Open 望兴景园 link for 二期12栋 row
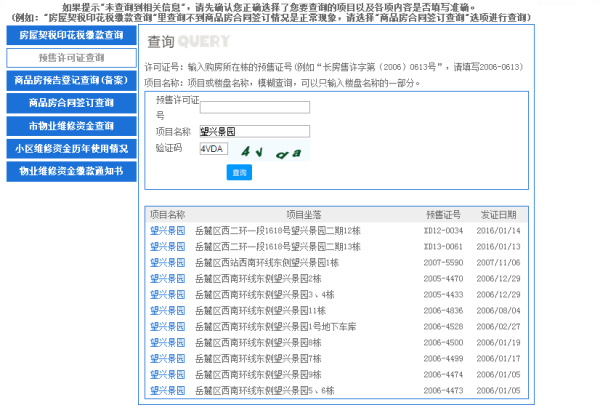Screen dimensions: 600x405 click(167, 230)
